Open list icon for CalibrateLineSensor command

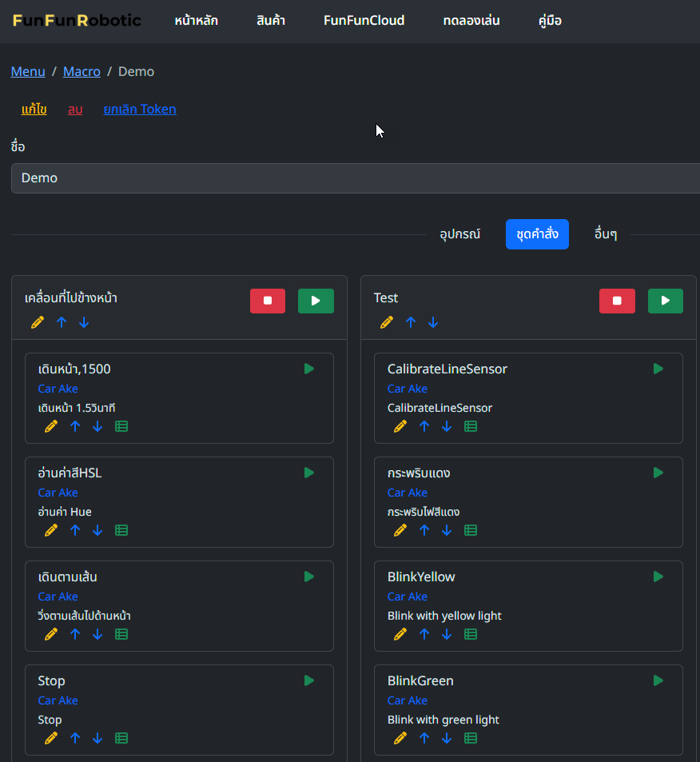click(471, 426)
